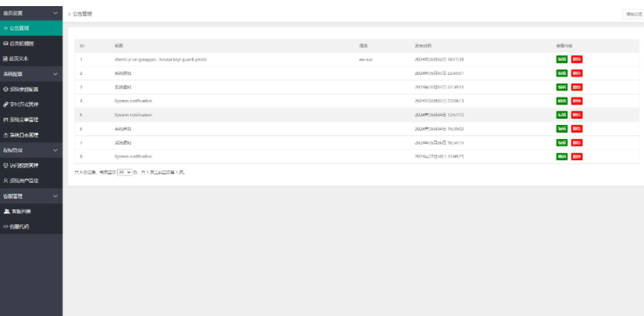Click the 公告管理 sidebar icon
Screen dimensions: 644x316
5,28
